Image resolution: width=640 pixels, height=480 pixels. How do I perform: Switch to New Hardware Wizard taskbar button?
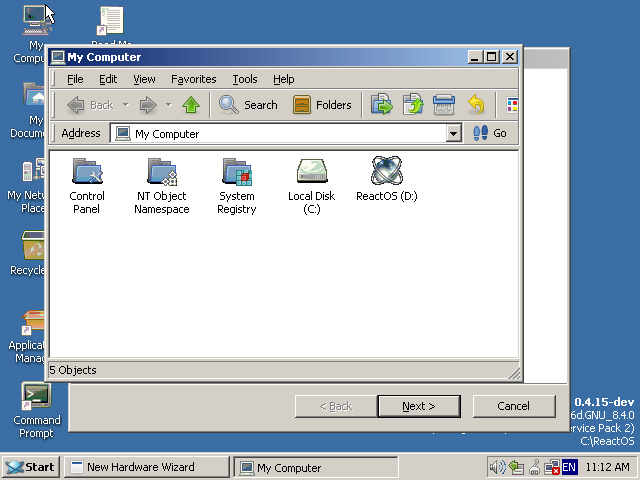(x=147, y=467)
